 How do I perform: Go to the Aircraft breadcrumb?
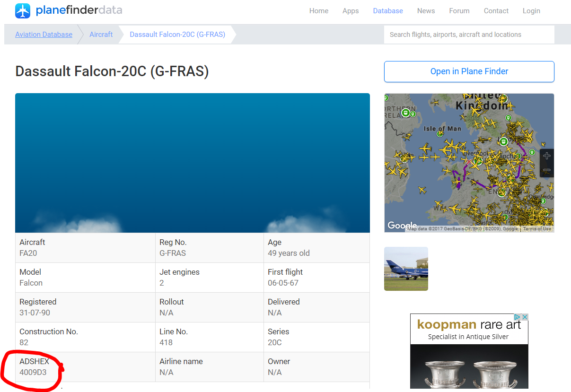pyautogui.click(x=101, y=35)
